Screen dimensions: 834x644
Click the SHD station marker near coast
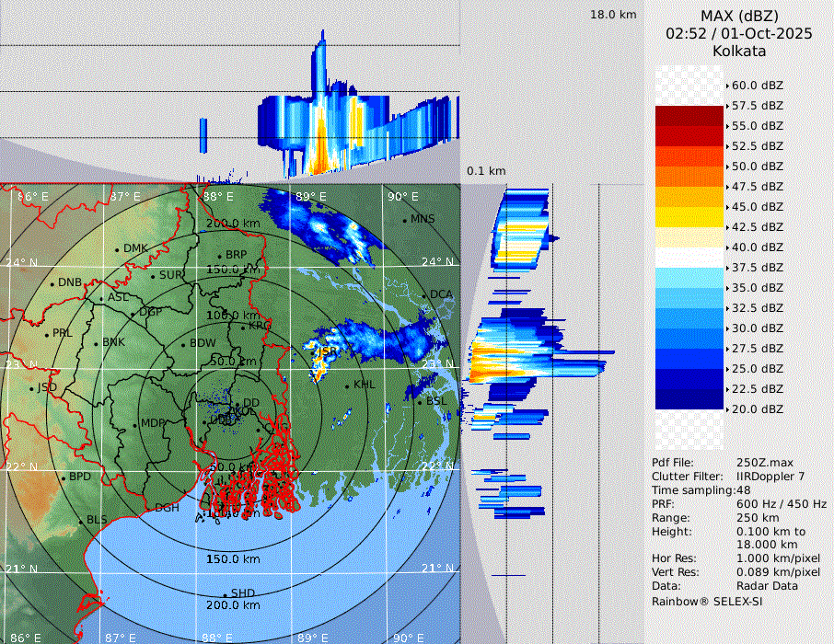point(225,594)
